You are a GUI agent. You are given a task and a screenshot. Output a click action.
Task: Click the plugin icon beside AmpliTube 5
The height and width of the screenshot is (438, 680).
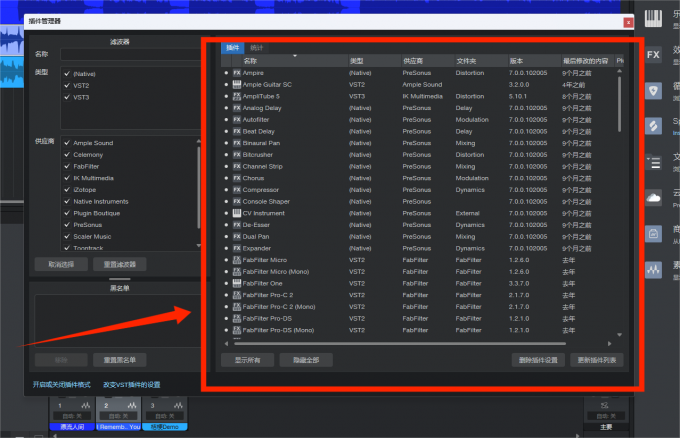[237, 96]
